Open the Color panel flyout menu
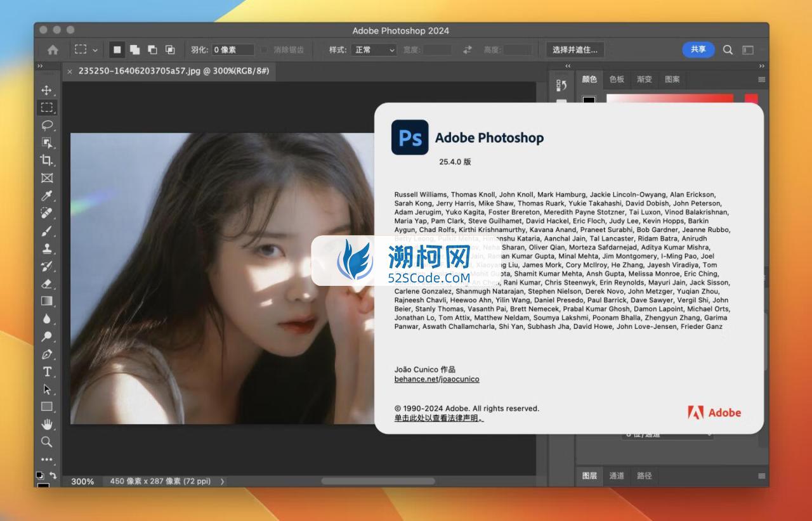This screenshot has width=812, height=521. click(761, 79)
